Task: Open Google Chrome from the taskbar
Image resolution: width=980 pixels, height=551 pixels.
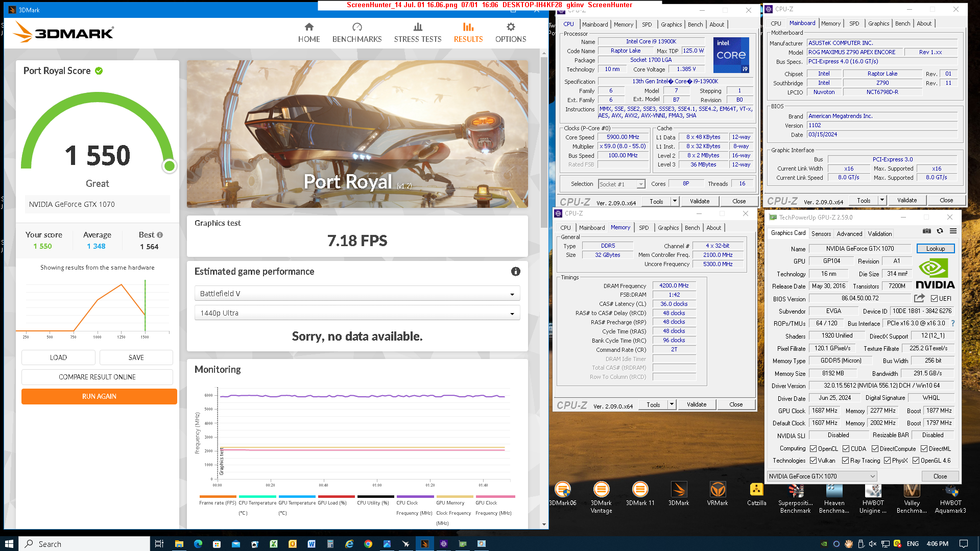Action: tap(368, 544)
